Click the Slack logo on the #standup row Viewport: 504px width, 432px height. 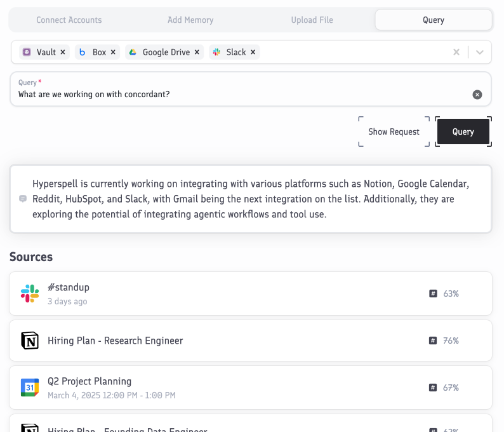[x=30, y=294]
